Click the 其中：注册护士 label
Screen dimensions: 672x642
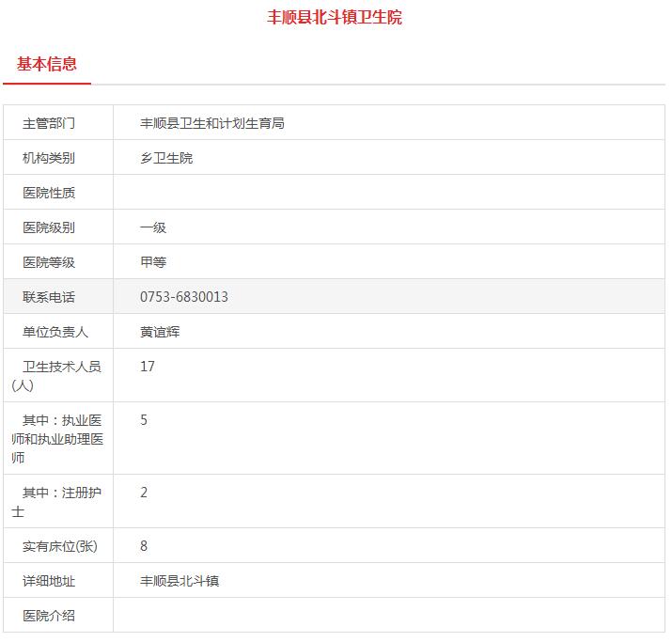tap(56, 502)
